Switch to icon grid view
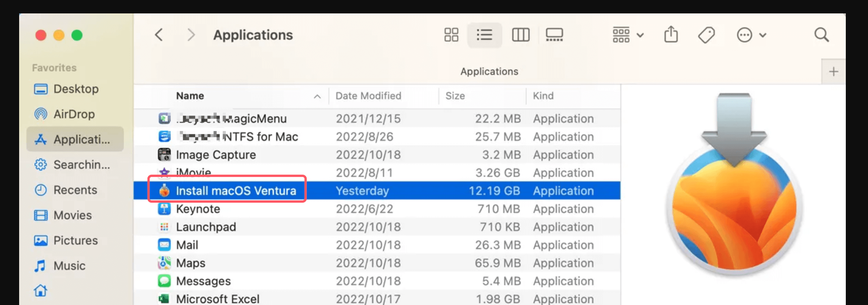The width and height of the screenshot is (868, 305). pos(451,35)
